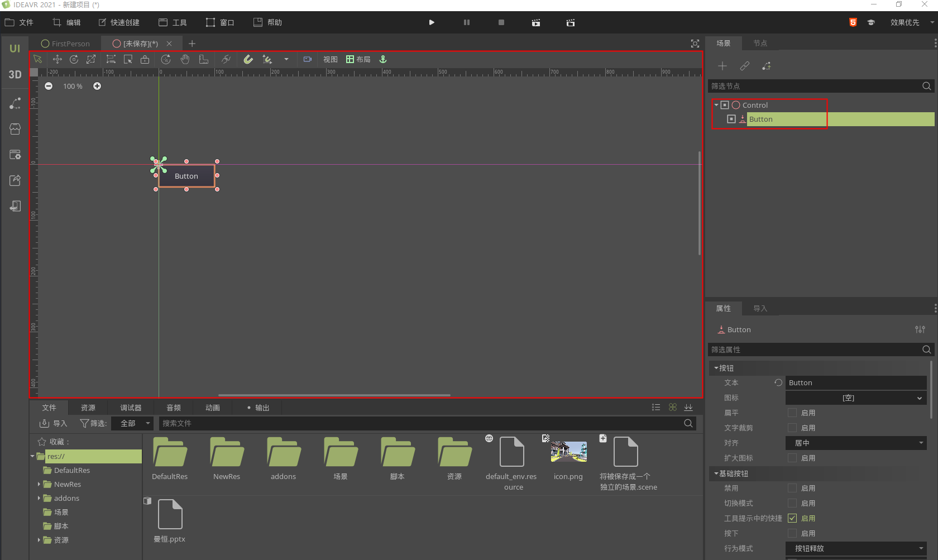
Task: Click the graduation cap tutorial icon
Action: (870, 22)
